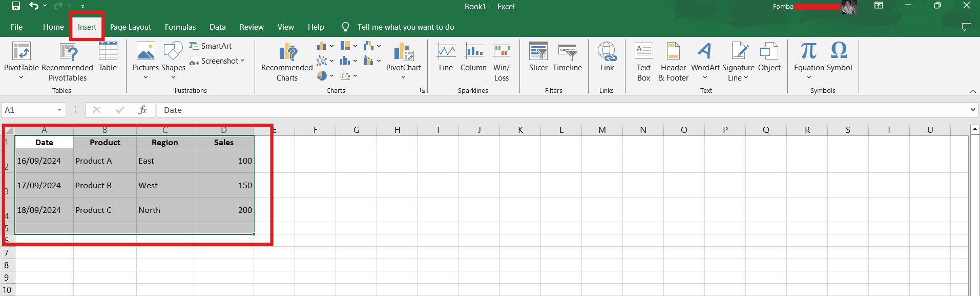
Task: Open the Charts dialog launcher
Action: pyautogui.click(x=423, y=90)
